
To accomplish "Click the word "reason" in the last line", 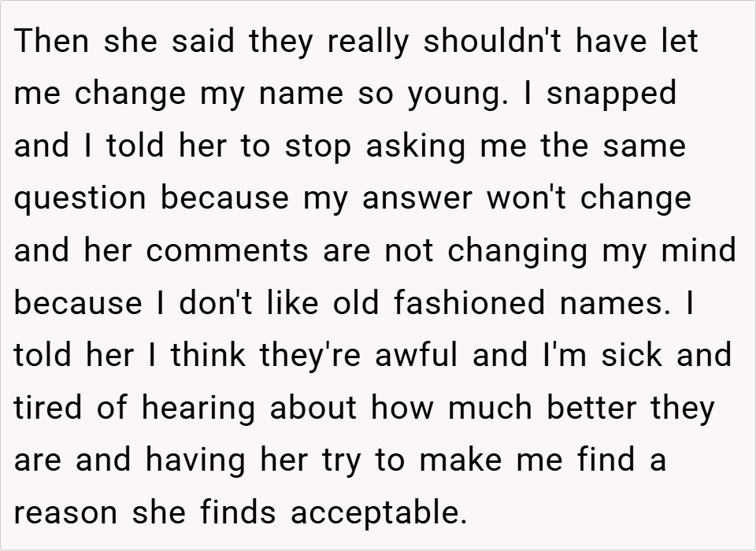I will click(66, 514).
